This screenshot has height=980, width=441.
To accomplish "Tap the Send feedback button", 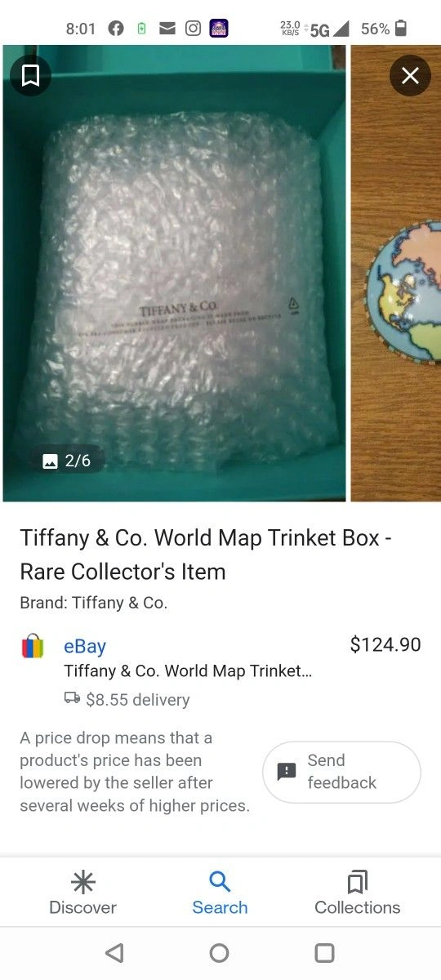I will tap(341, 772).
